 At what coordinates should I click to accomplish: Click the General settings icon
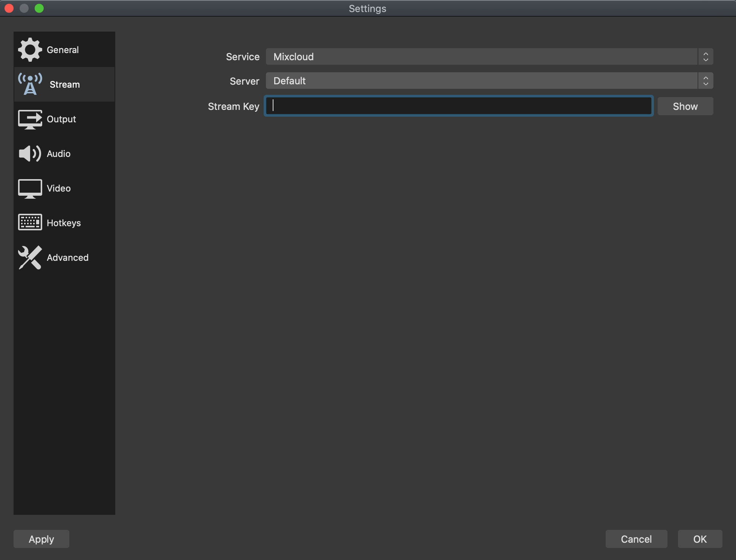[x=29, y=49]
